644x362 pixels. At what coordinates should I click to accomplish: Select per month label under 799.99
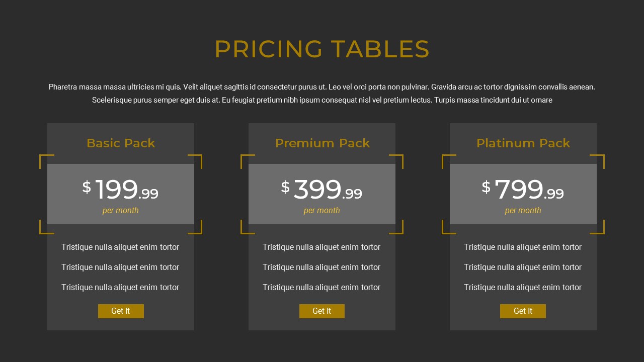click(523, 211)
